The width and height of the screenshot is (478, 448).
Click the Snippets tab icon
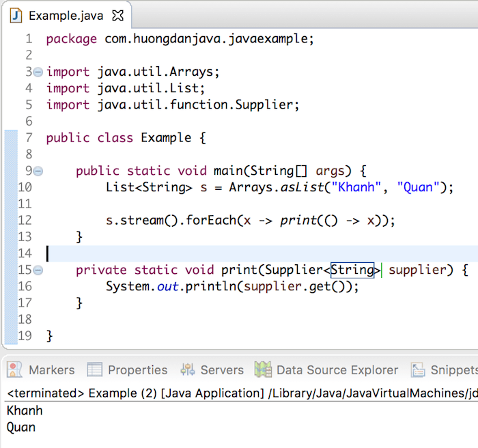coord(418,369)
